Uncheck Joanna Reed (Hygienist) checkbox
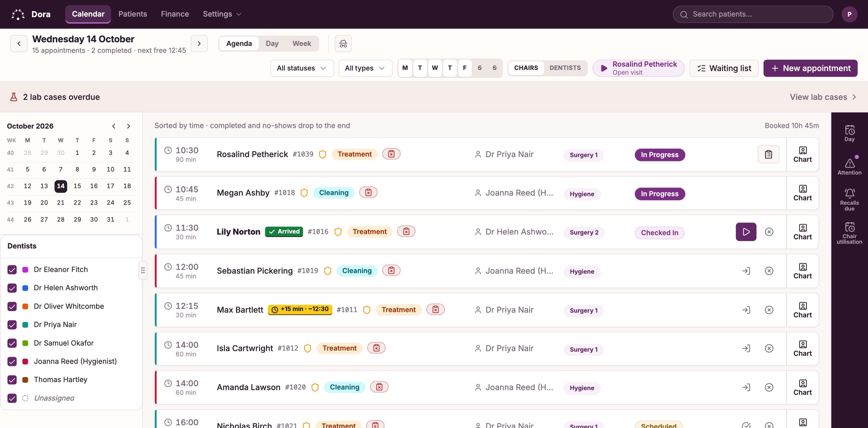 point(12,361)
